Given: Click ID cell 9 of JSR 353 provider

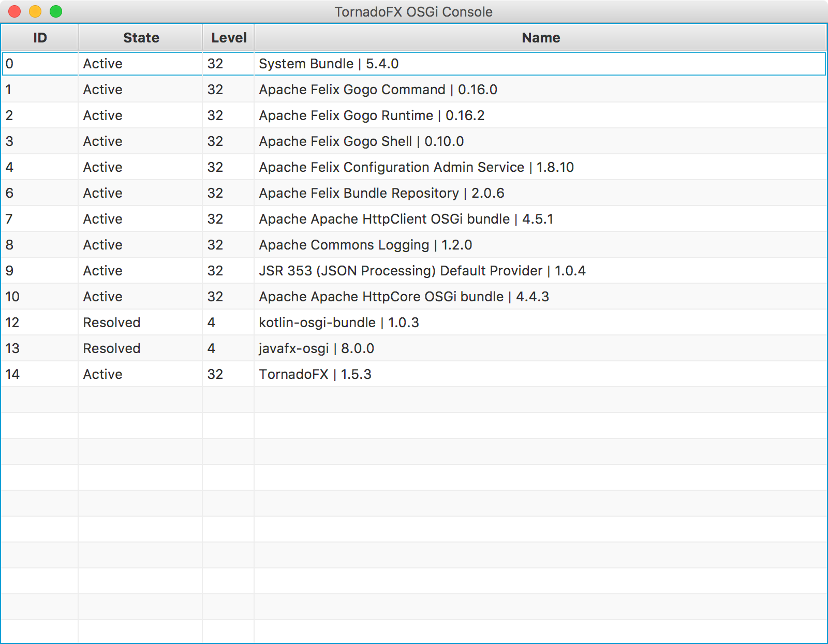Looking at the screenshot, I should [40, 271].
